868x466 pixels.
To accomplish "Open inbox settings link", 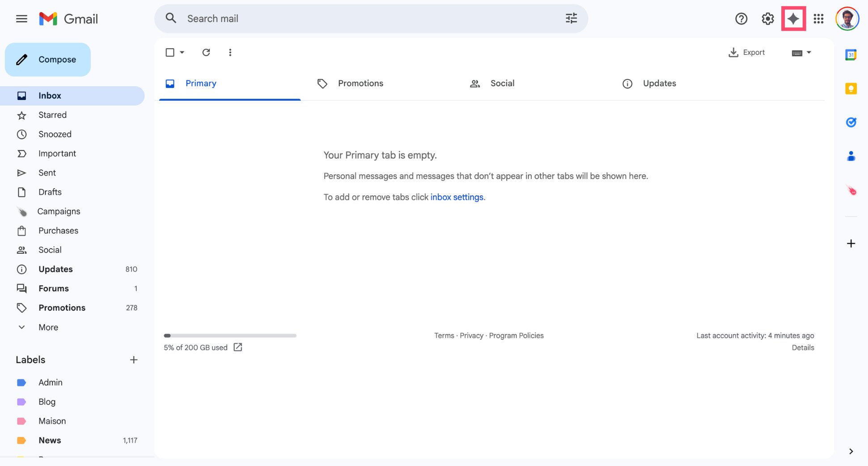I will tap(457, 197).
